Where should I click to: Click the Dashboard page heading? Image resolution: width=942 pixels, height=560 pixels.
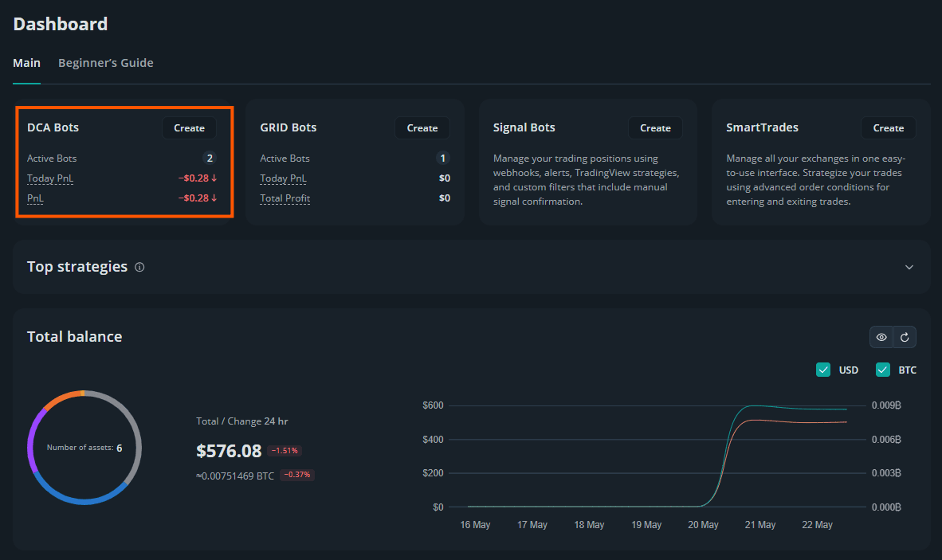[61, 24]
